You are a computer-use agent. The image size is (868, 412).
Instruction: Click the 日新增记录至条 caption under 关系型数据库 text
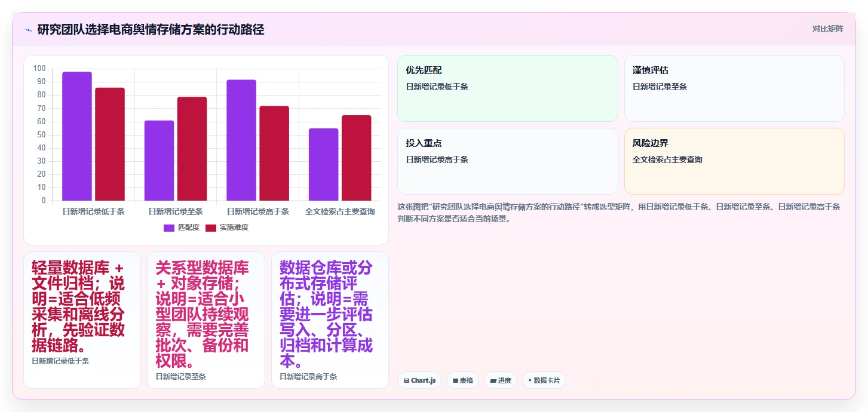coord(180,376)
